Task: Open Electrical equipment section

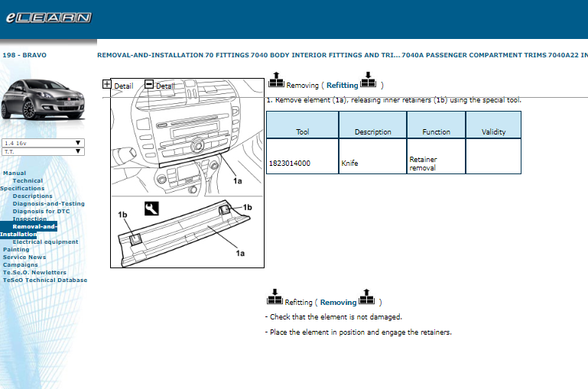Action: (45, 242)
